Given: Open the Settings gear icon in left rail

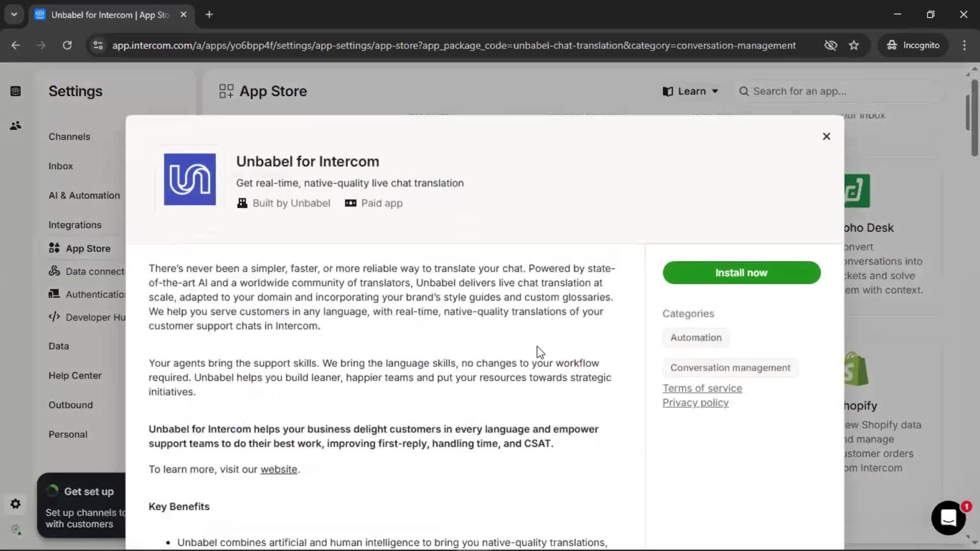Looking at the screenshot, I should coord(15,504).
